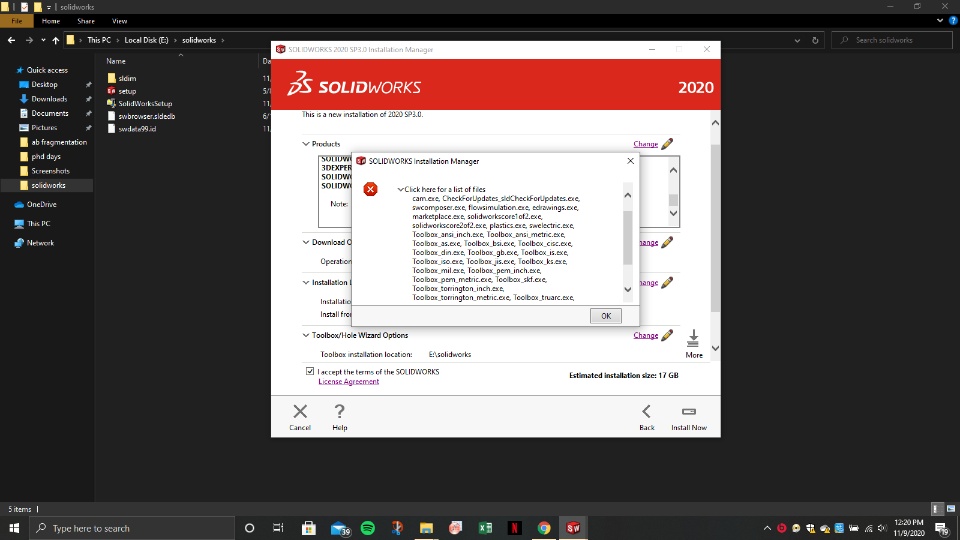Open Mail app on taskbar
The image size is (960, 540).
pyautogui.click(x=339, y=528)
